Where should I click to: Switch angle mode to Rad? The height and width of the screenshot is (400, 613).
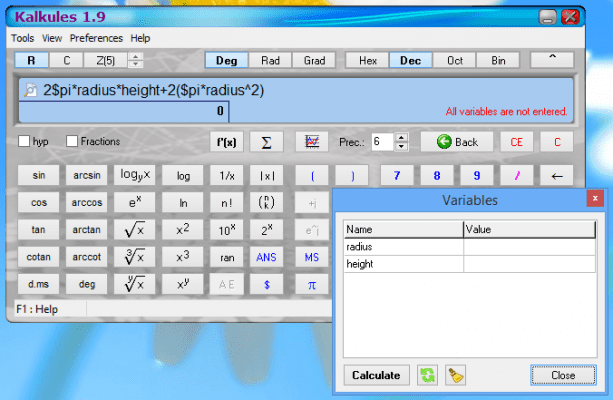click(270, 60)
